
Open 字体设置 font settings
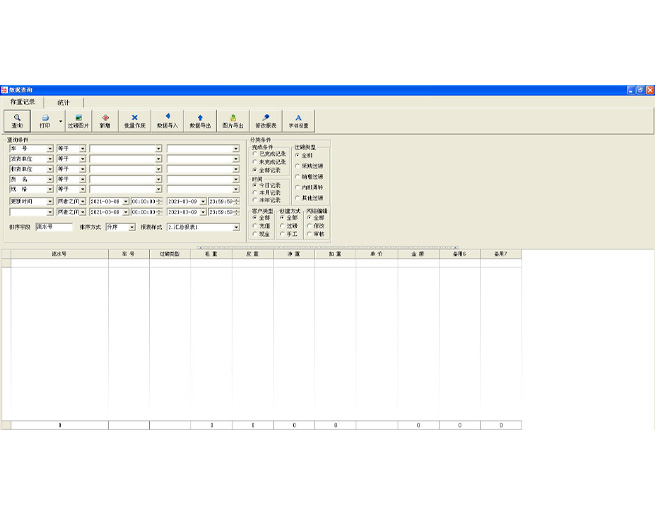pos(298,120)
